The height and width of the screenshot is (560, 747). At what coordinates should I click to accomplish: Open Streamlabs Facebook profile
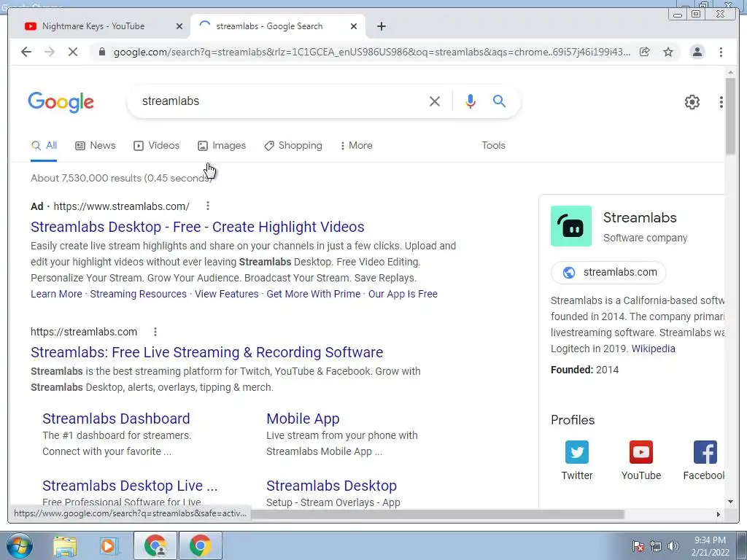(704, 461)
